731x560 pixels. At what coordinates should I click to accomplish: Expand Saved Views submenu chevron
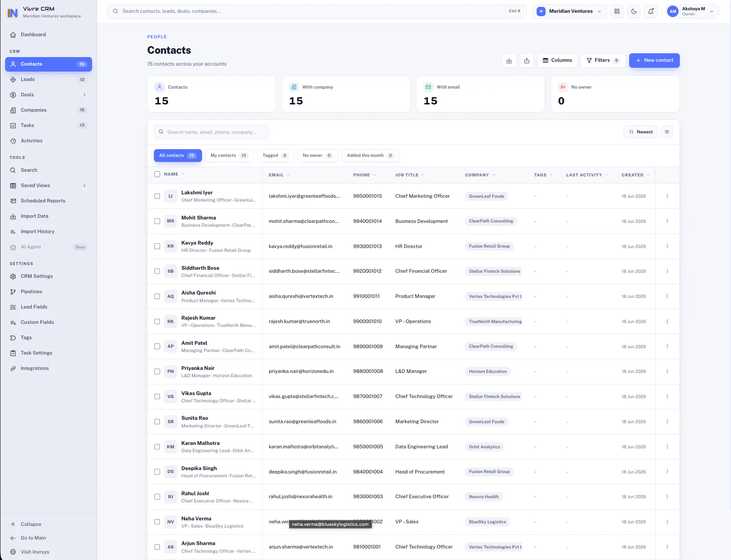[x=84, y=186]
